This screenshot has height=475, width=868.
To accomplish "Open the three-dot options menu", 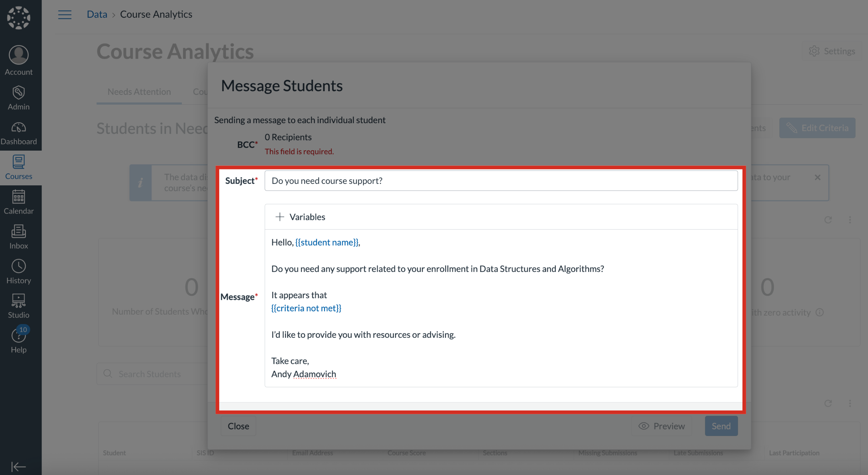I will click(850, 220).
